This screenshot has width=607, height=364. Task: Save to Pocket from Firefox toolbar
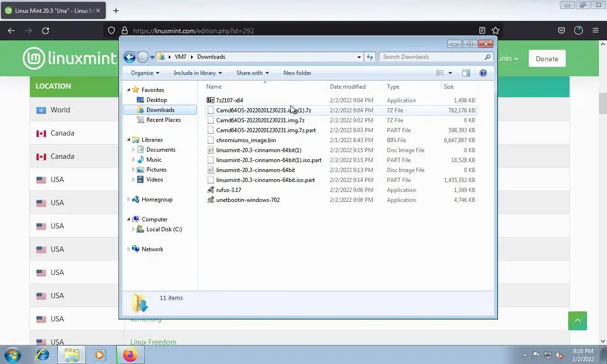pyautogui.click(x=561, y=30)
